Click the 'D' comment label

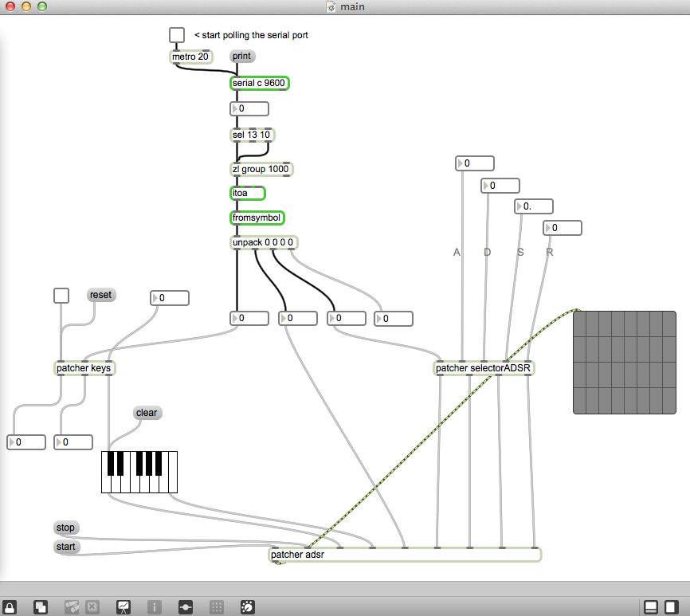coord(487,252)
